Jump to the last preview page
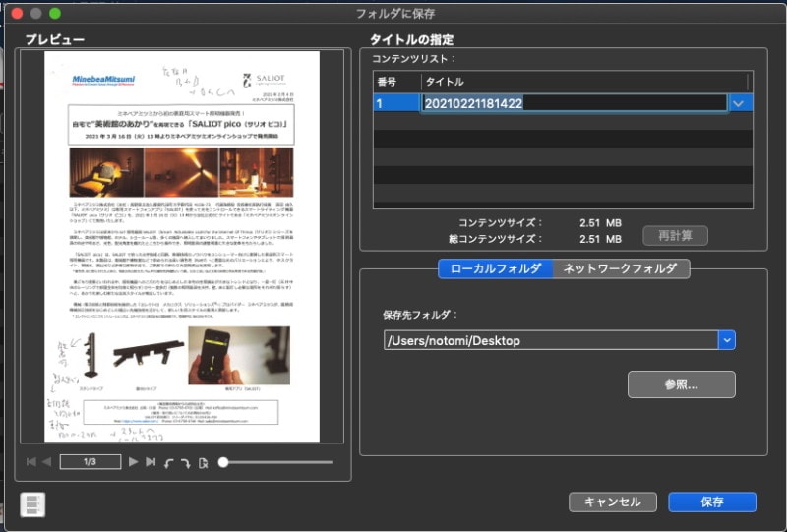This screenshot has height=532, width=787. coord(150,461)
